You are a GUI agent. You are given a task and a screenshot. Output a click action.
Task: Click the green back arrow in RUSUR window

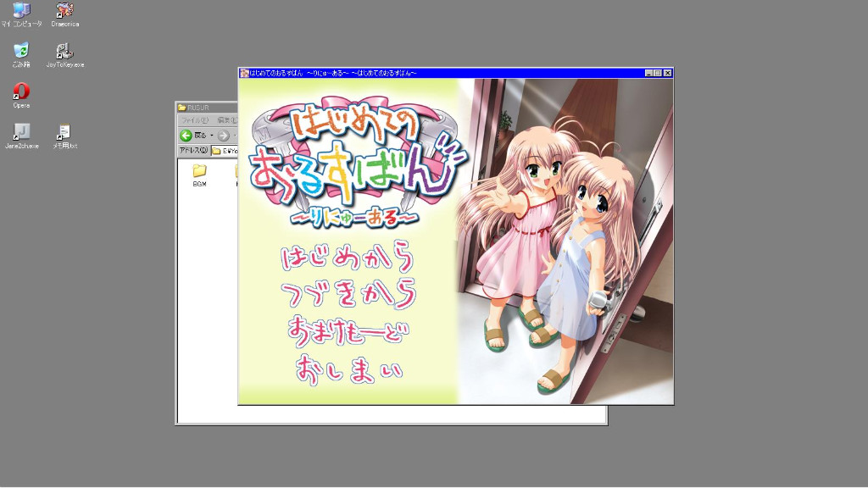(x=186, y=135)
